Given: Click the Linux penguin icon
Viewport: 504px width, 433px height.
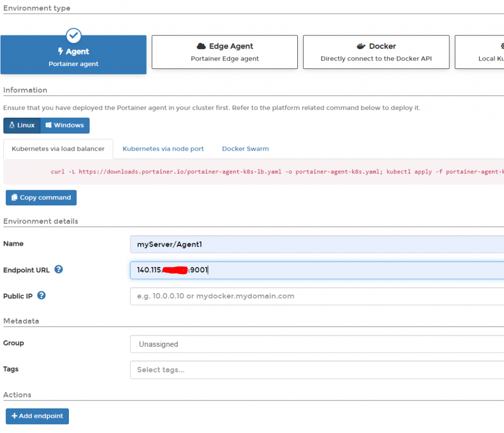Looking at the screenshot, I should pyautogui.click(x=12, y=125).
